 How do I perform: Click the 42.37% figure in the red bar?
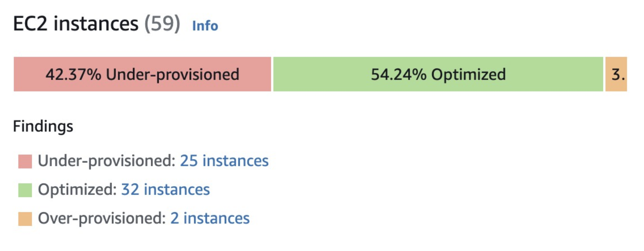pyautogui.click(x=73, y=74)
